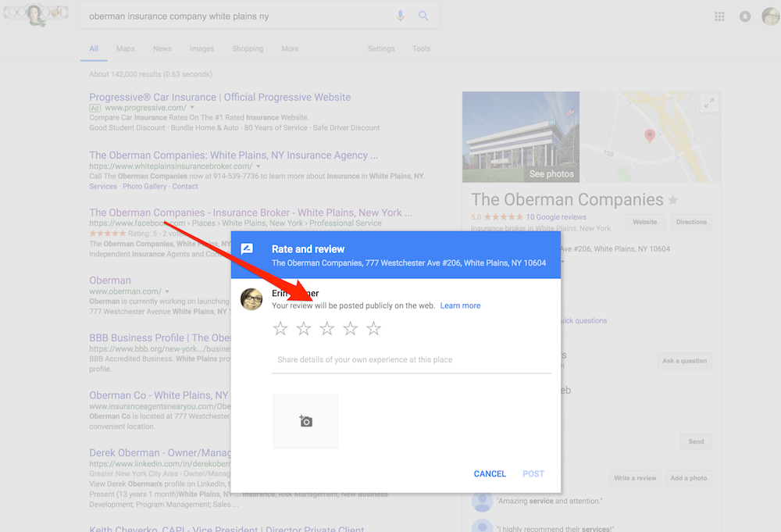
Task: Click the Send button in the knowledge panel
Action: pyautogui.click(x=696, y=441)
